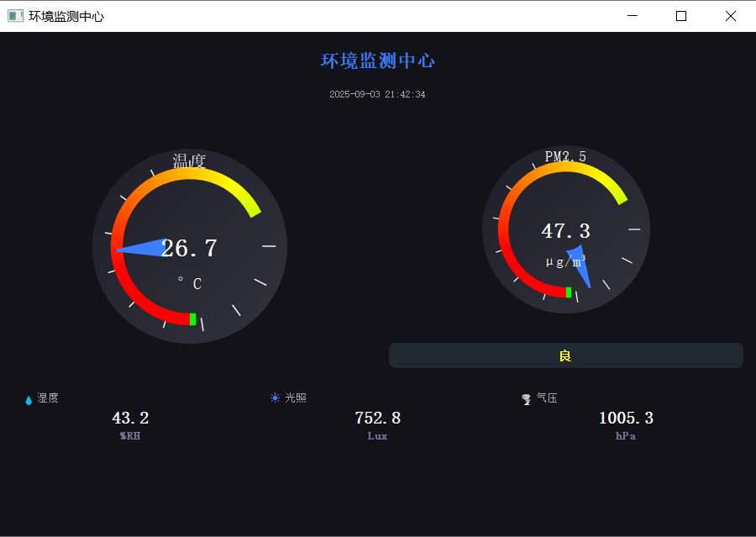Click the 湿度 label
Screen dimensions: 756x537
click(x=48, y=398)
